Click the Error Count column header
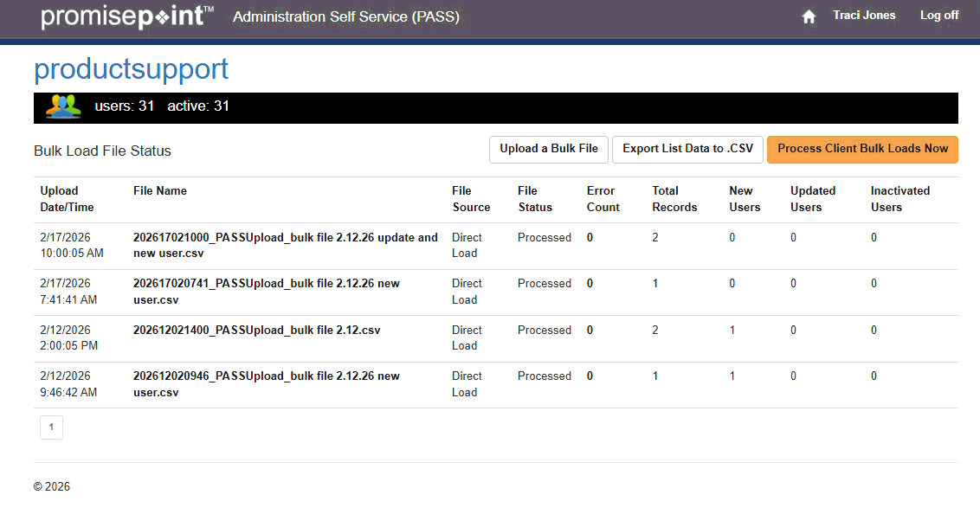This screenshot has height=514, width=980. (603, 199)
